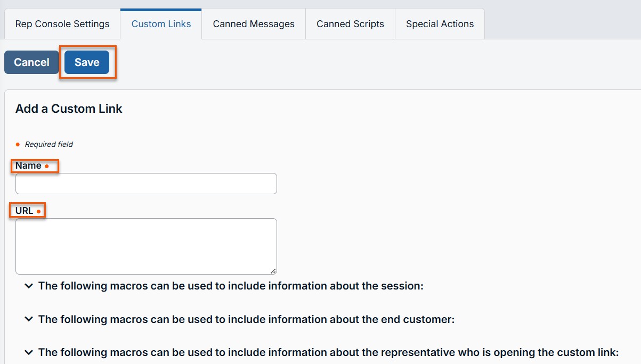Expand the representative macros chevron
This screenshot has width=641, height=364.
29,352
